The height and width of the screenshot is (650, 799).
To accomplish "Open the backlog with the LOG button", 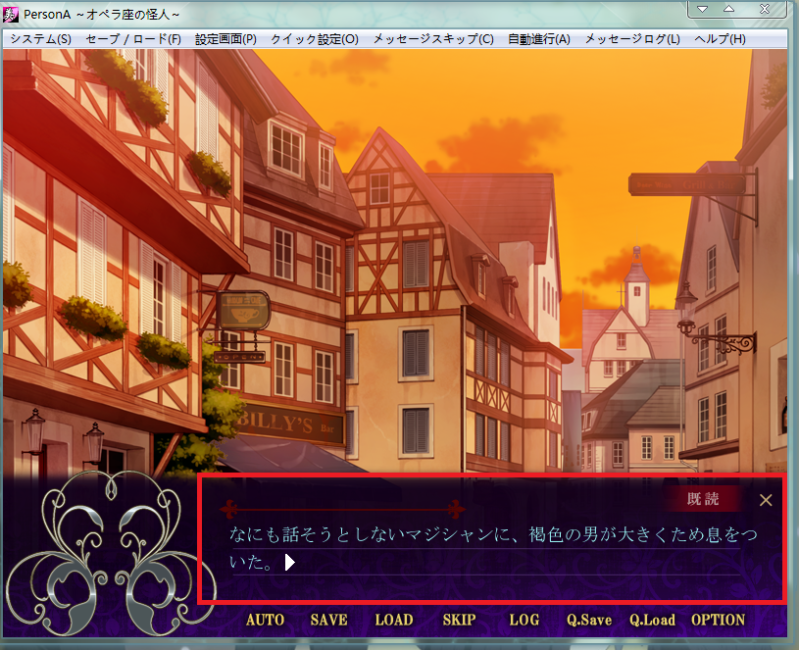I will point(524,620).
